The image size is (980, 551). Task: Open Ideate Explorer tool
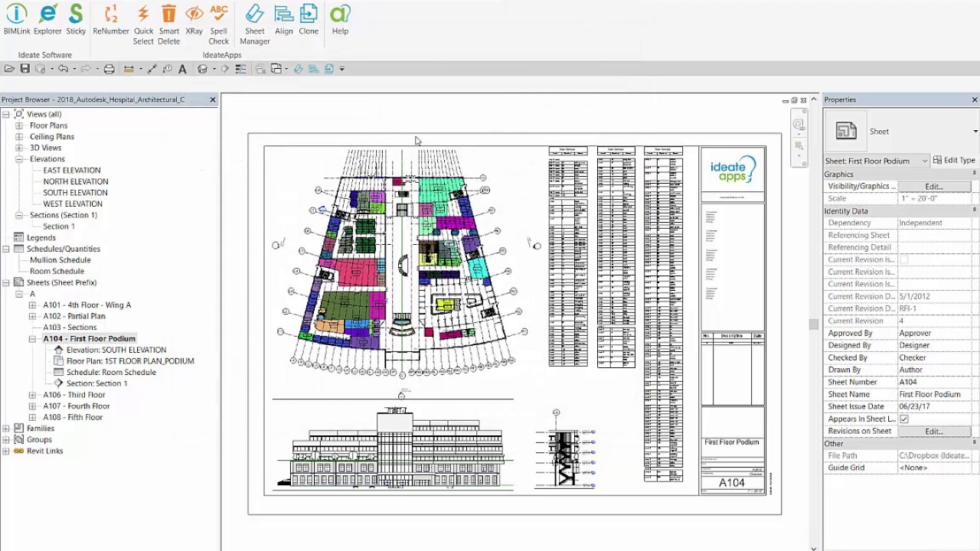click(47, 20)
